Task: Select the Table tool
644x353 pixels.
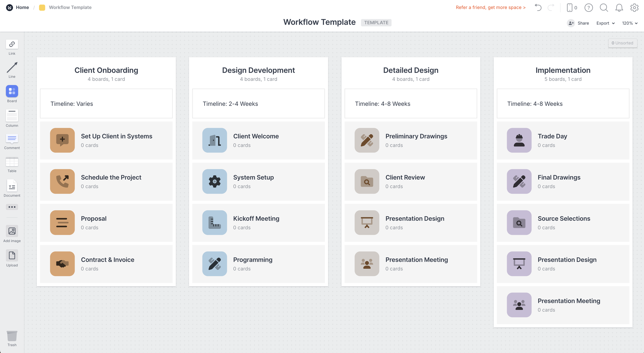Action: (12, 162)
